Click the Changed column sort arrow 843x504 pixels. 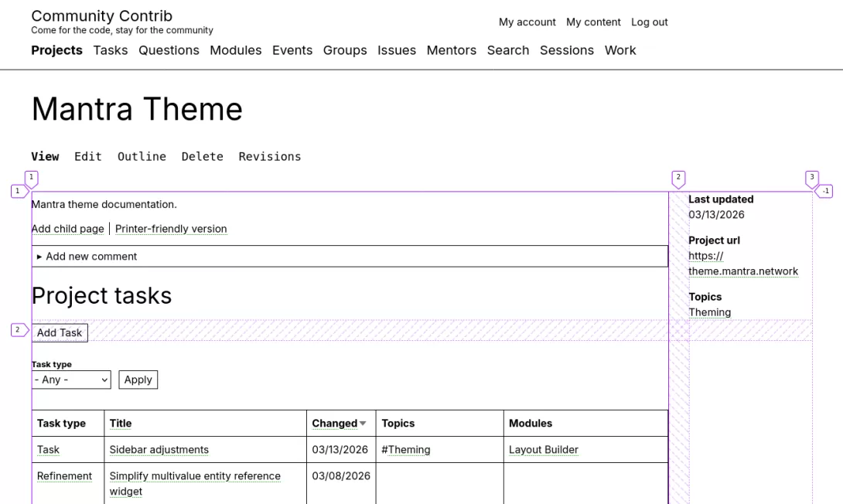point(363,424)
